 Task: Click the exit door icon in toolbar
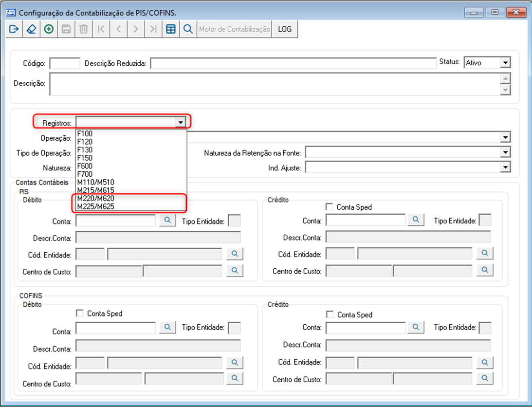coord(14,29)
